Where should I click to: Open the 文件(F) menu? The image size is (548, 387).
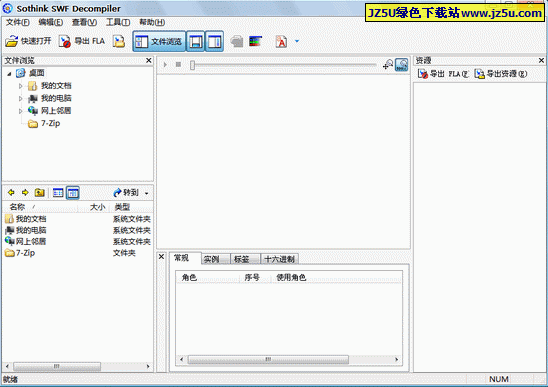pyautogui.click(x=17, y=22)
